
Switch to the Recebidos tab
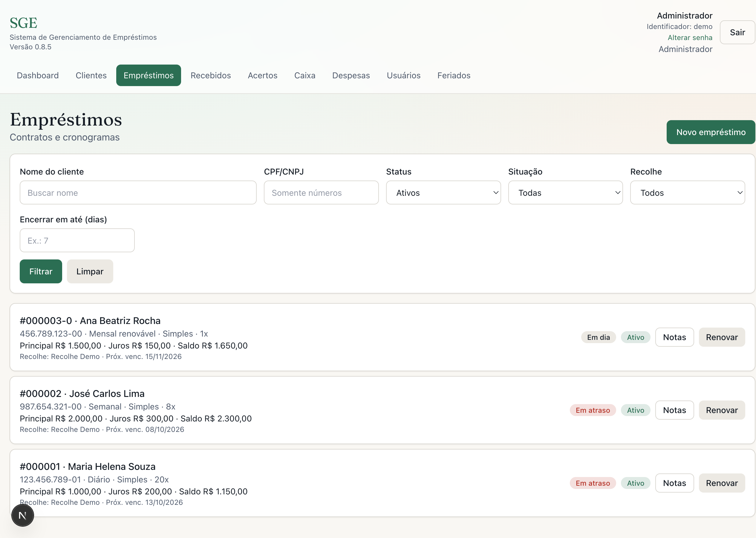click(x=211, y=76)
